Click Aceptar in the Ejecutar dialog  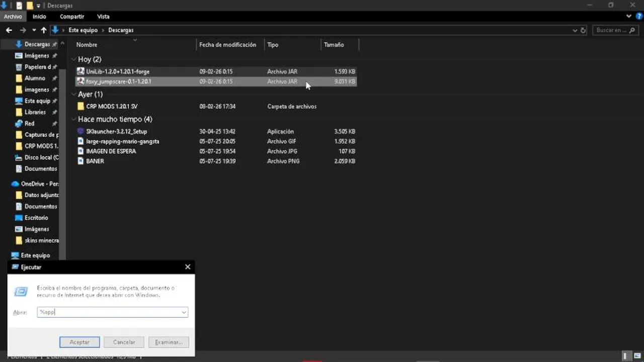click(x=79, y=342)
